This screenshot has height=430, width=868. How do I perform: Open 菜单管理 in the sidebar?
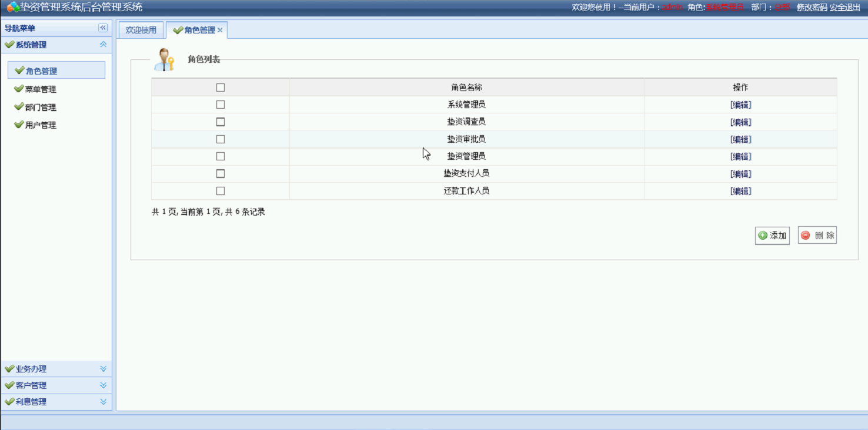pyautogui.click(x=41, y=89)
